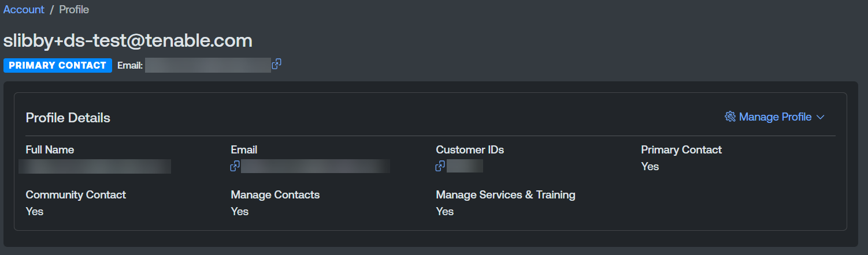
Task: Click the external link icon beside header email
Action: pyautogui.click(x=277, y=65)
